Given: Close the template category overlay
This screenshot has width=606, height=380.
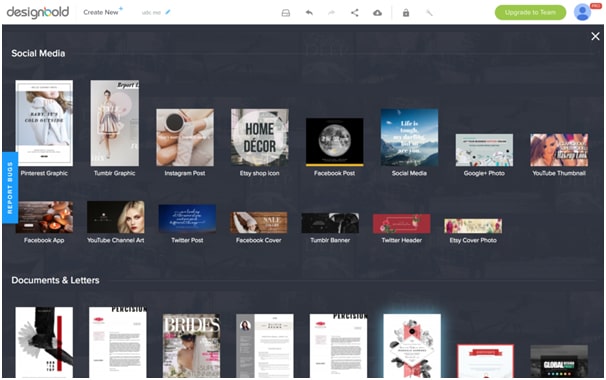Looking at the screenshot, I should [x=595, y=36].
